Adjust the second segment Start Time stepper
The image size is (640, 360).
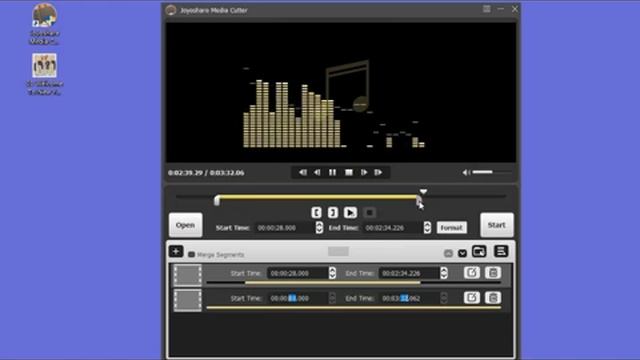pyautogui.click(x=332, y=298)
